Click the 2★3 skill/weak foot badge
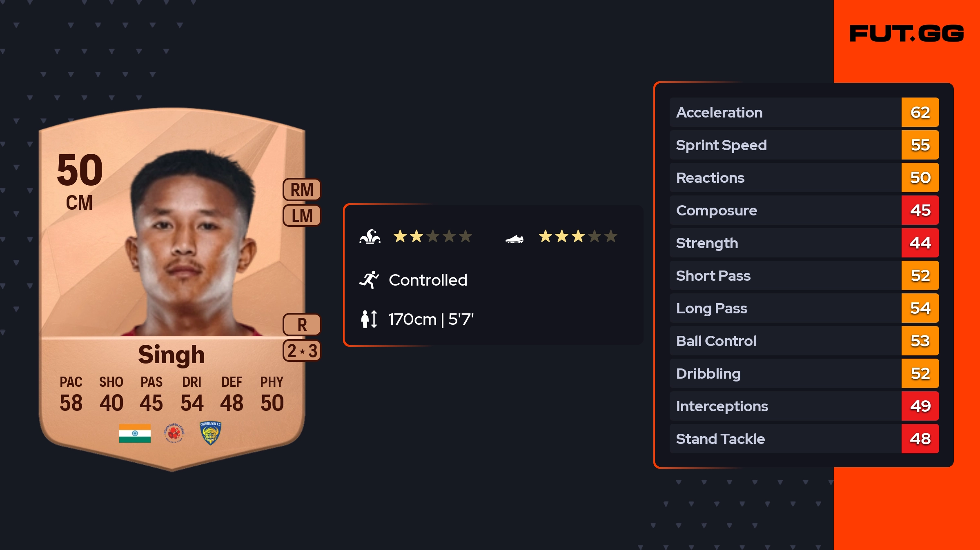980x550 pixels. 302,350
